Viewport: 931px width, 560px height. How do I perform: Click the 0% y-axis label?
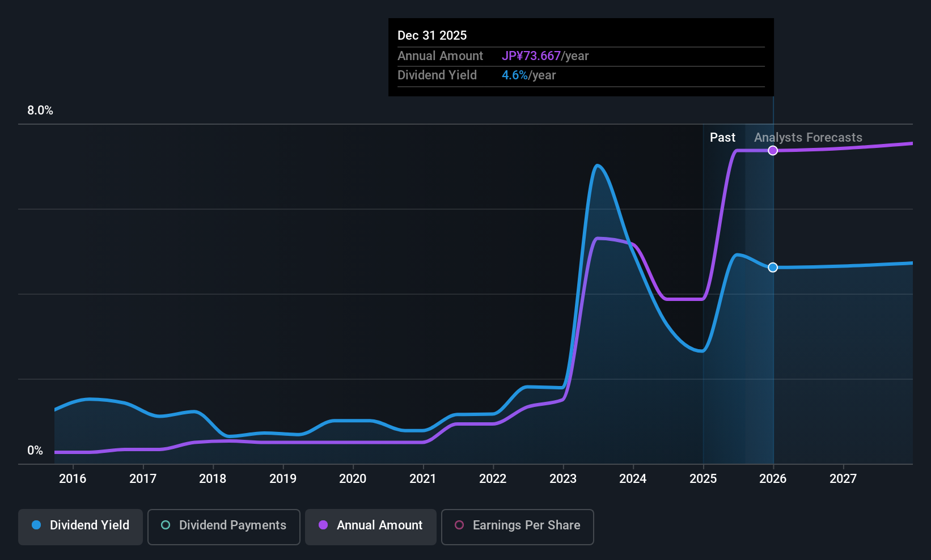point(35,451)
